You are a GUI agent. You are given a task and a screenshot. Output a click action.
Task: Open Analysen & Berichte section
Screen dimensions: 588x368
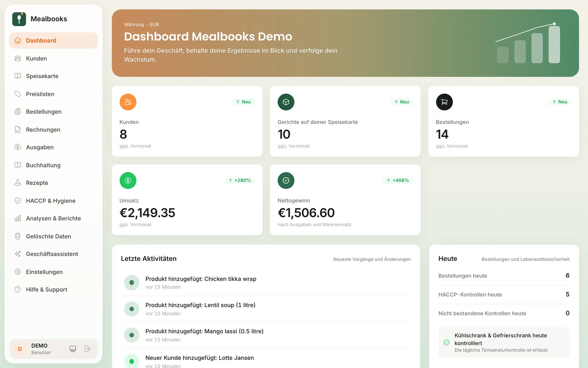[54, 218]
